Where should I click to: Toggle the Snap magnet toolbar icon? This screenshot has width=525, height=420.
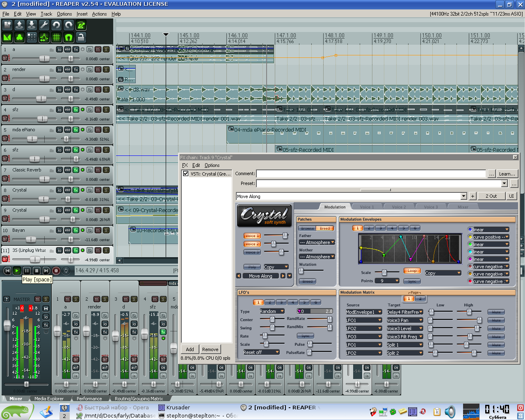[68, 37]
